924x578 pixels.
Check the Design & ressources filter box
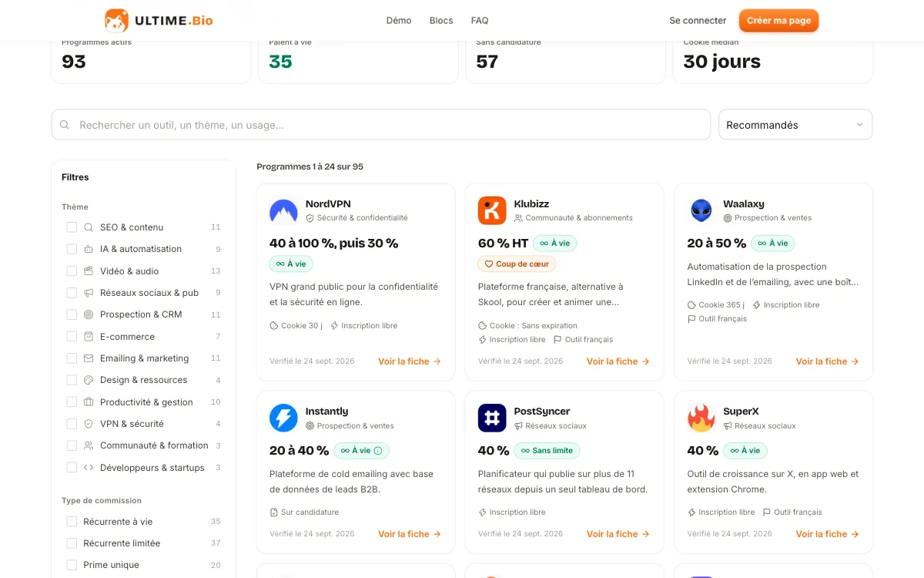point(72,380)
